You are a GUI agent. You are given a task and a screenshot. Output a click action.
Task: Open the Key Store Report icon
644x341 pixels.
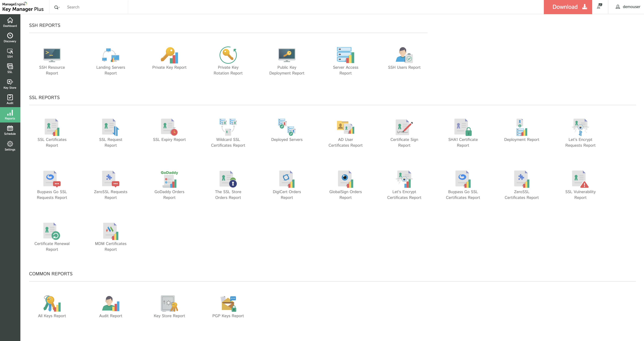169,304
